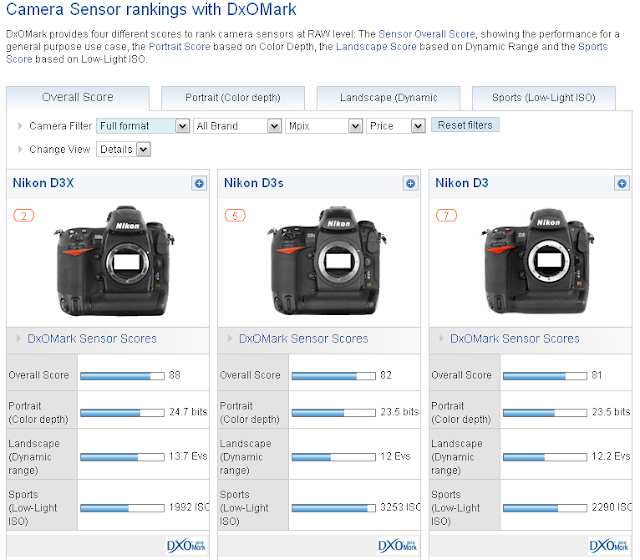This screenshot has height=560, width=640.
Task: Click DxOMark logo under Nikon D3s card
Action: coord(398,545)
